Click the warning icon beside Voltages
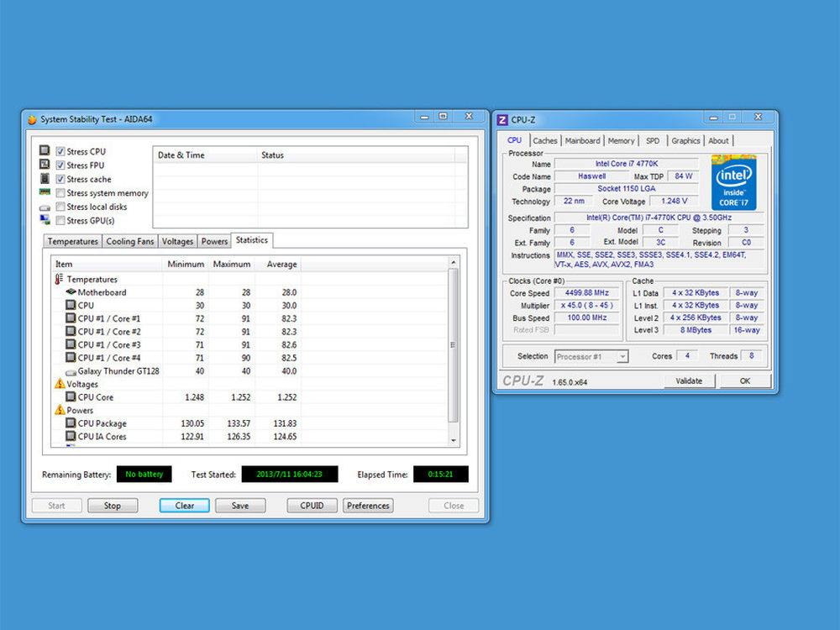 (60, 384)
